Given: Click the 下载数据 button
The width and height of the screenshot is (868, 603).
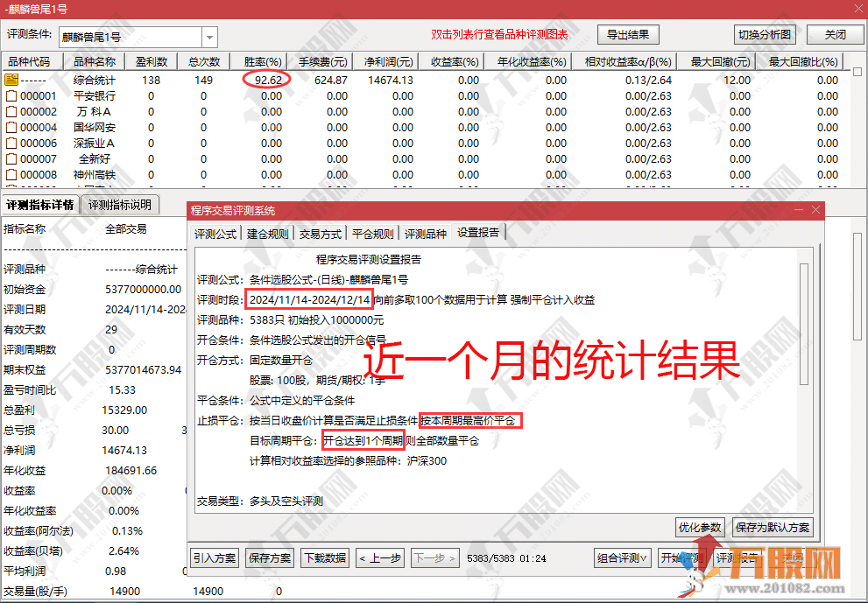Looking at the screenshot, I should [326, 557].
